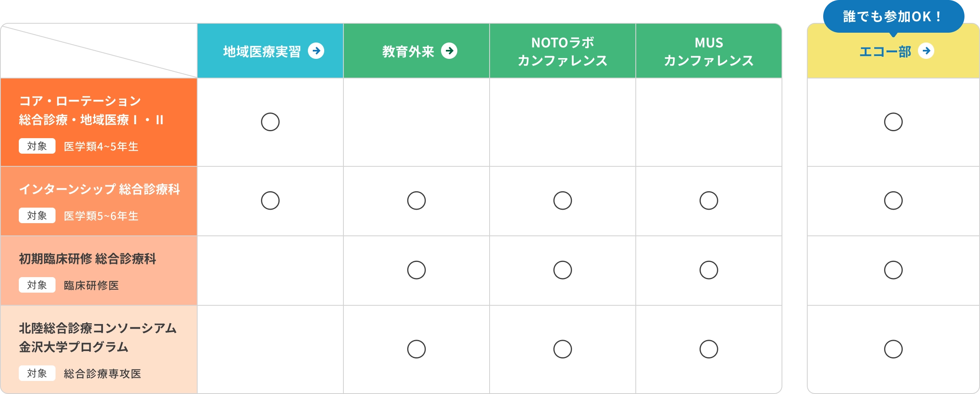Click the 対象 badge next to 臨床研修医
This screenshot has height=394, width=980.
(37, 285)
